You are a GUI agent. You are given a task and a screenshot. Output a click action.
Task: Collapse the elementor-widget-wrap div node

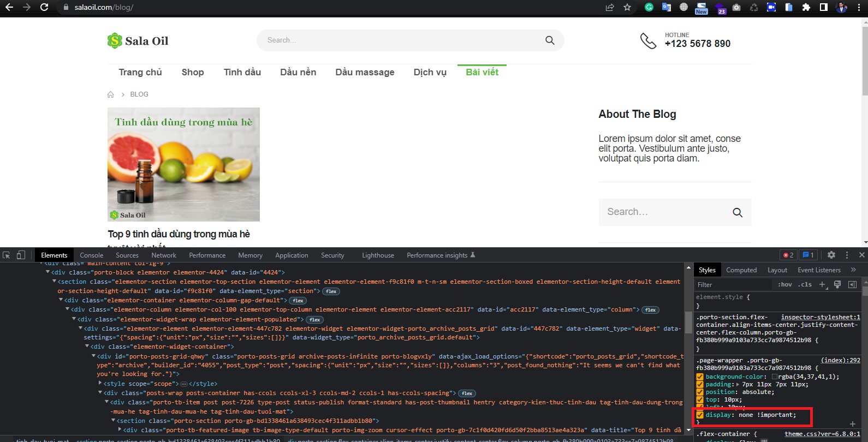[74, 319]
